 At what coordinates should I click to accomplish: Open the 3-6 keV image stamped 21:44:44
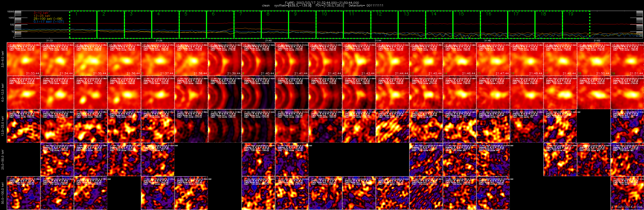point(392,59)
